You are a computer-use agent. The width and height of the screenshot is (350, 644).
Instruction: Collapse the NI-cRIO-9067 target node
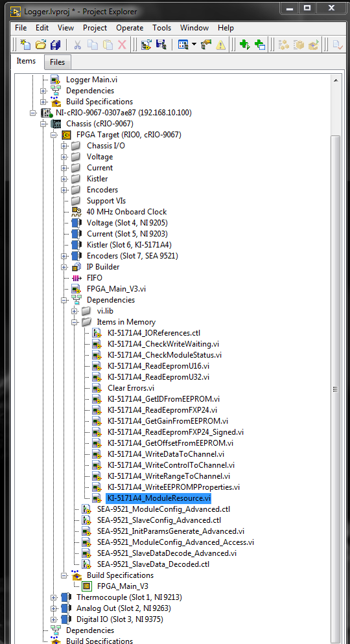click(33, 113)
